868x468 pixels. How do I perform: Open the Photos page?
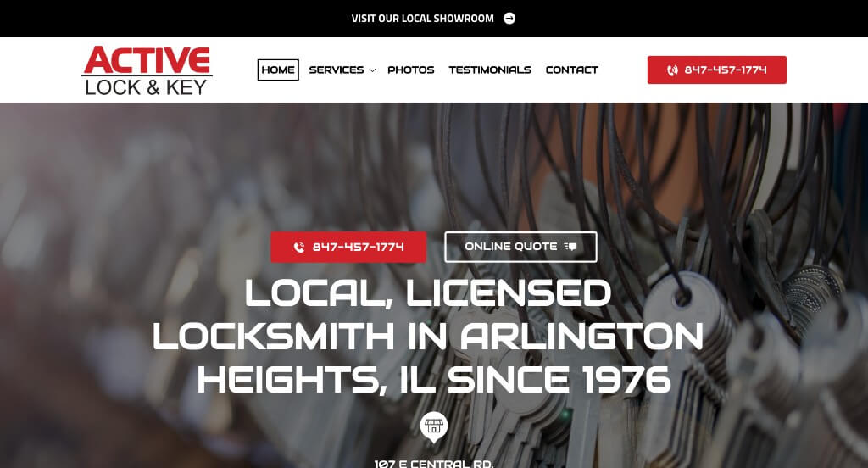pyautogui.click(x=411, y=70)
